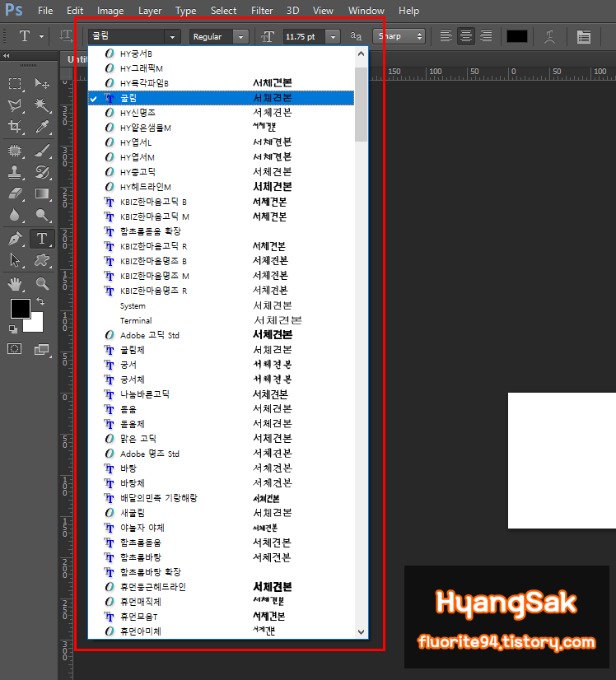Choose the 휴먼매직체 font
Image resolution: width=616 pixels, height=680 pixels.
click(x=222, y=602)
